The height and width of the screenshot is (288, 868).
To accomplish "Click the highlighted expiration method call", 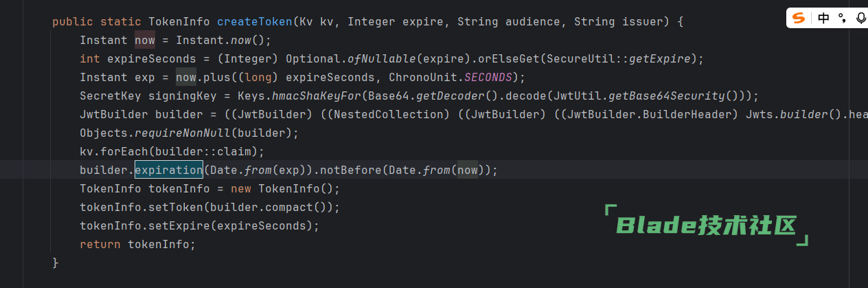I will pos(169,169).
